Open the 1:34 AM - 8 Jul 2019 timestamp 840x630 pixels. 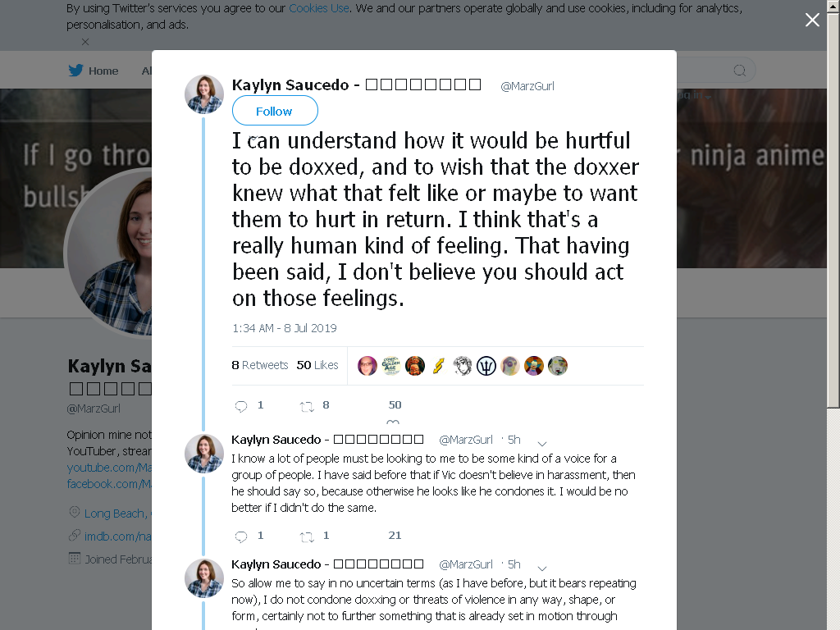tap(284, 328)
